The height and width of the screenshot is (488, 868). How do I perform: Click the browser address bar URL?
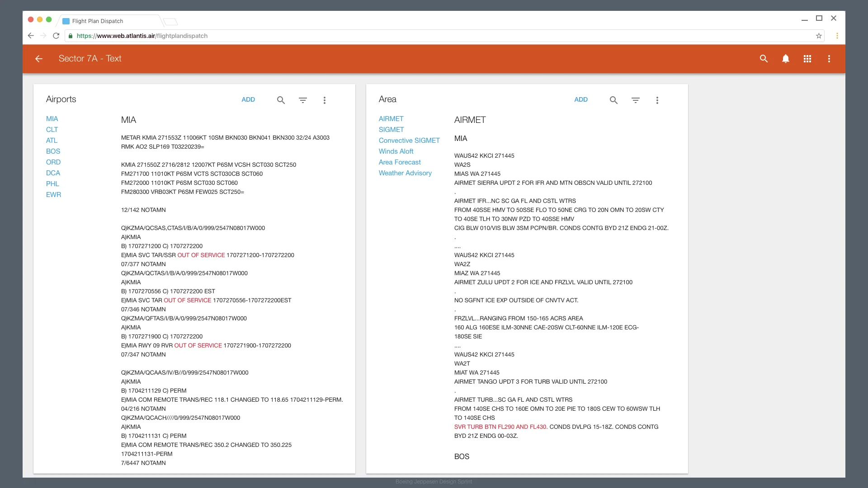(142, 36)
